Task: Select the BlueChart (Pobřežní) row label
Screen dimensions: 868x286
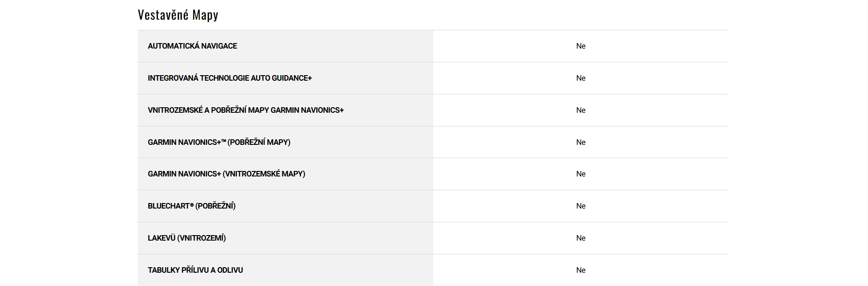Action: click(191, 206)
